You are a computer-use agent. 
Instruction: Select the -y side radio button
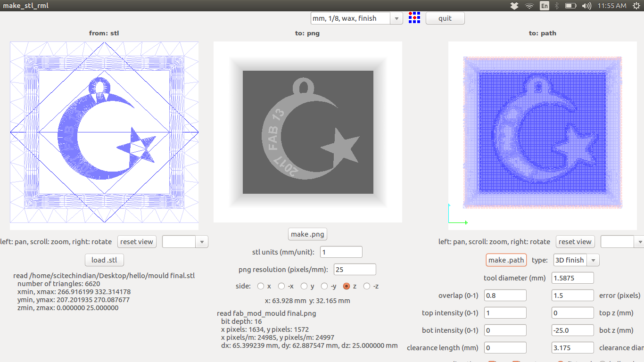(x=324, y=286)
